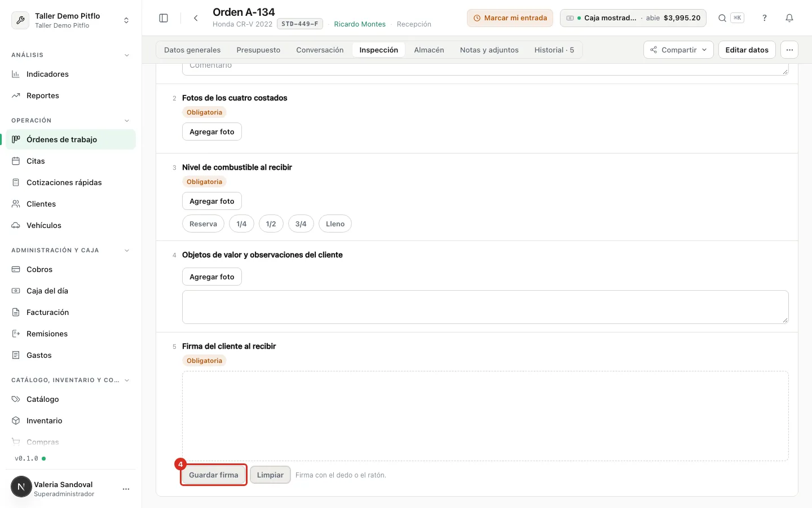
Task: Open Indicadores in the sidebar
Action: point(70,74)
